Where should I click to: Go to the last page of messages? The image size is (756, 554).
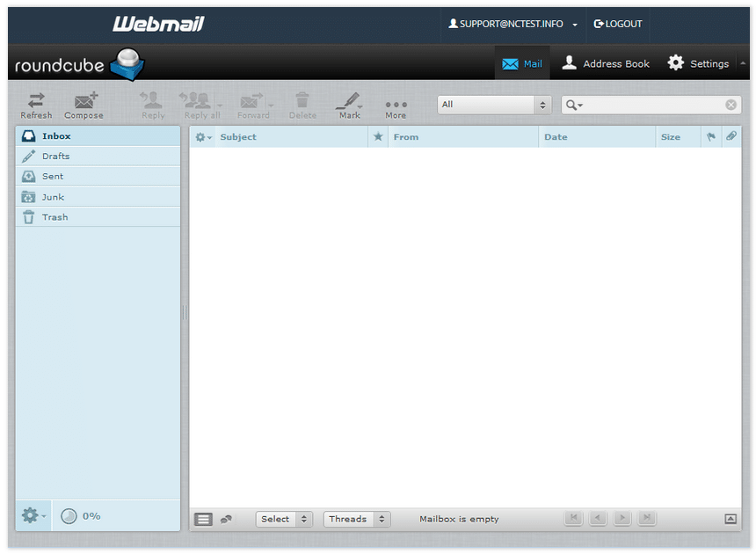(647, 518)
